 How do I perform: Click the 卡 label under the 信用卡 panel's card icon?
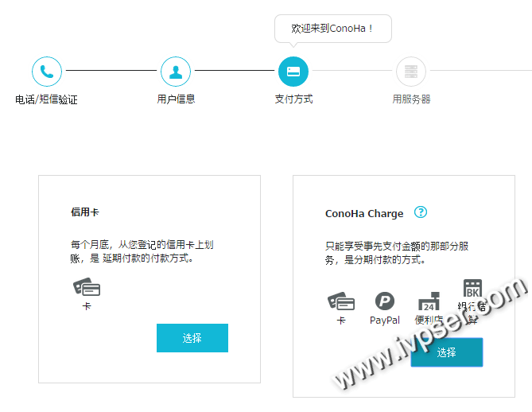[87, 306]
